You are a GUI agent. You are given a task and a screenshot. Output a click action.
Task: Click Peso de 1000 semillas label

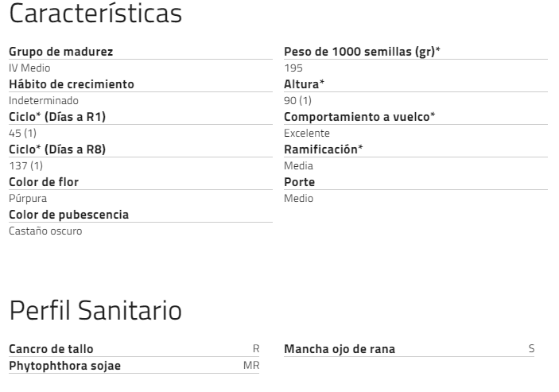tap(362, 52)
